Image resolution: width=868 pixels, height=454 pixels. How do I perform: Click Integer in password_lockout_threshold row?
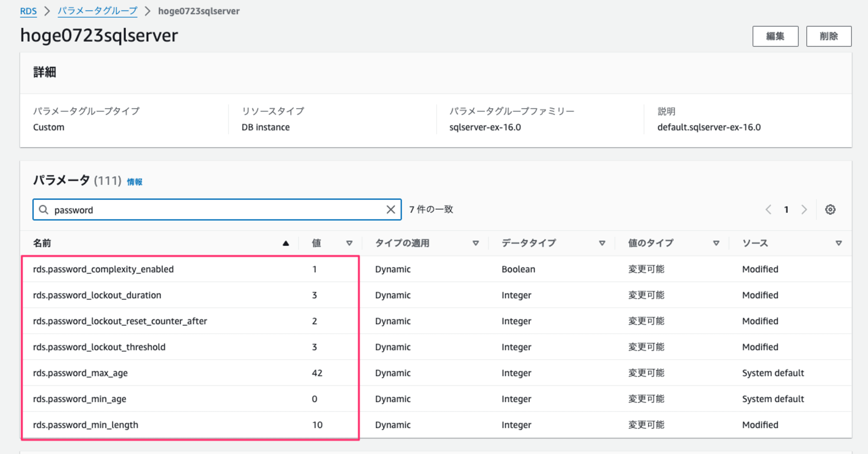516,347
